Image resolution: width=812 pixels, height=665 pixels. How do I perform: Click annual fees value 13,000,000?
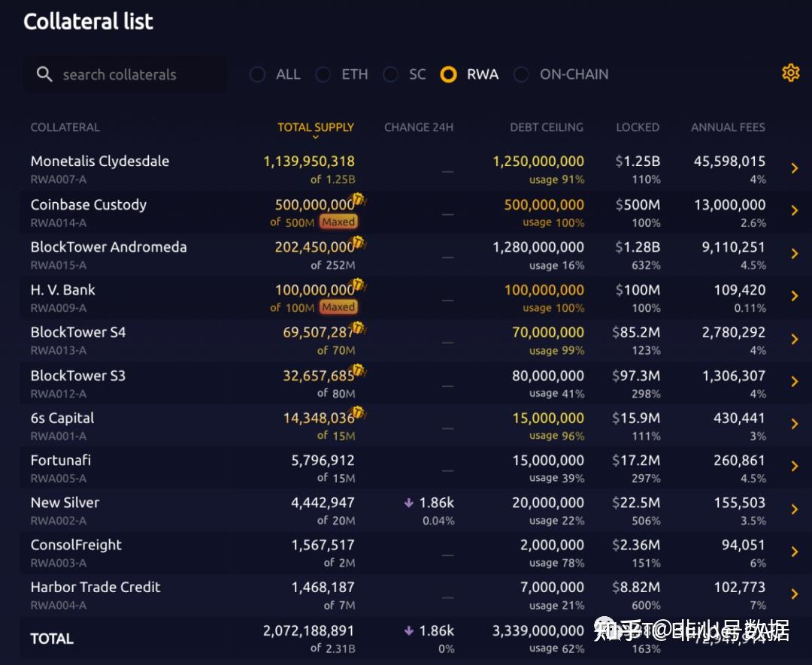(729, 205)
